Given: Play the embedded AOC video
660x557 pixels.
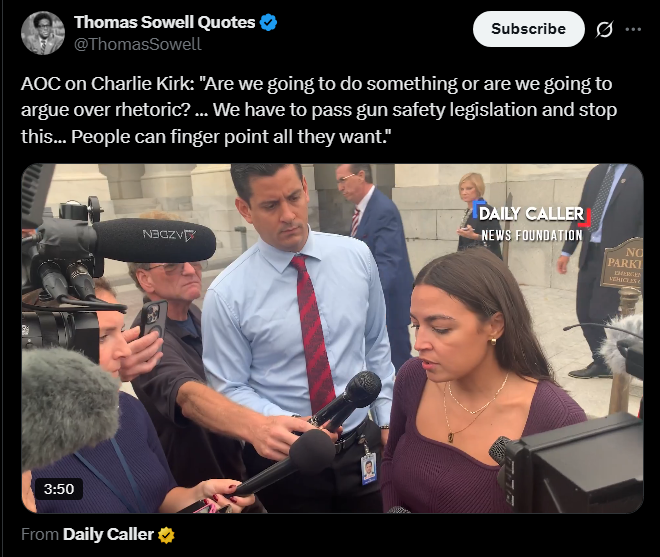Looking at the screenshot, I should point(332,338).
